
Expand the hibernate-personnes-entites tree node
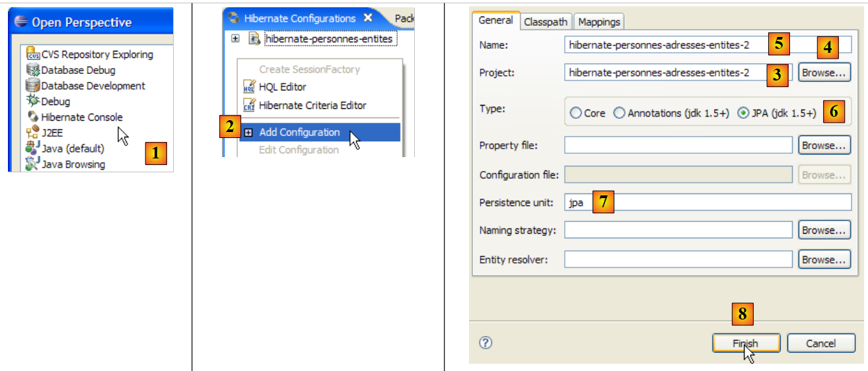(235, 39)
